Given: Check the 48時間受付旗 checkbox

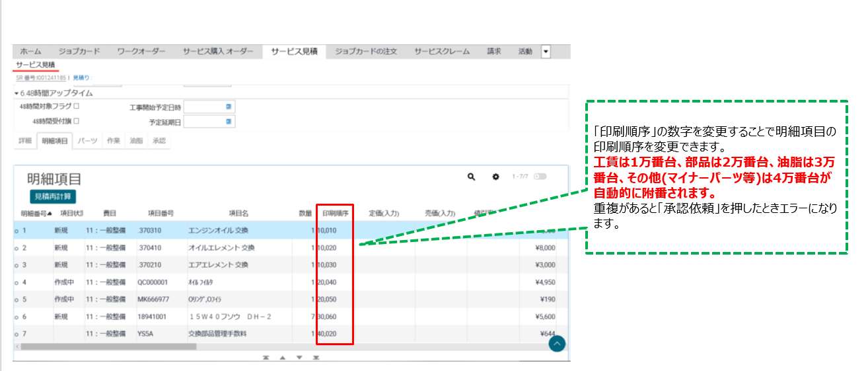Looking at the screenshot, I should pyautogui.click(x=76, y=121).
